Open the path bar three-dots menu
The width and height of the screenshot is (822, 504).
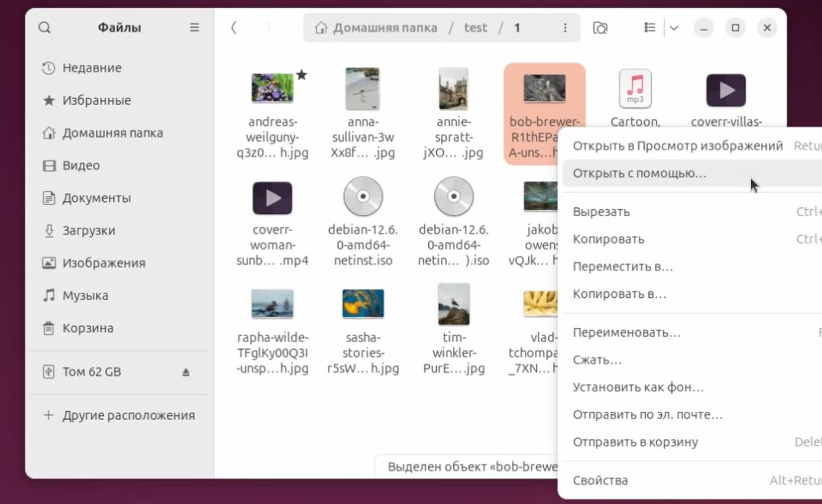[565, 28]
